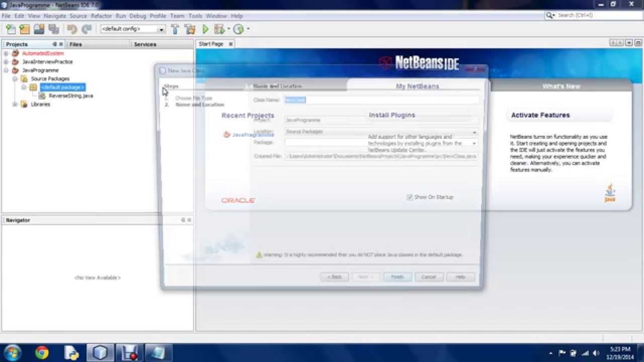Collapse the Source Packages node
The width and height of the screenshot is (644, 362).
pyautogui.click(x=15, y=79)
